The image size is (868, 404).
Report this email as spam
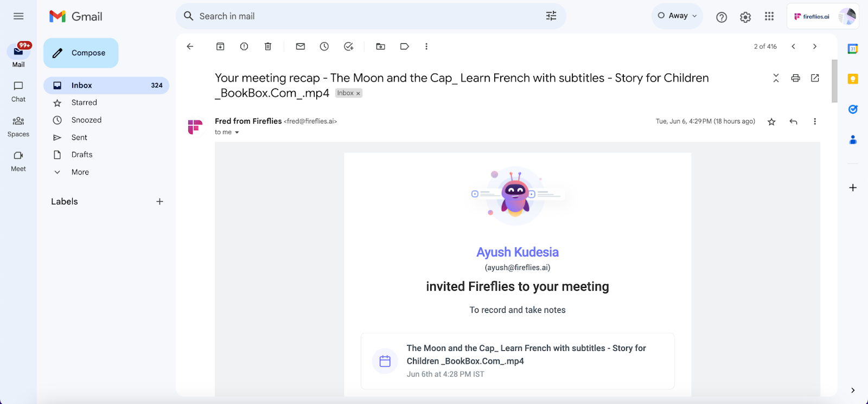pos(244,47)
